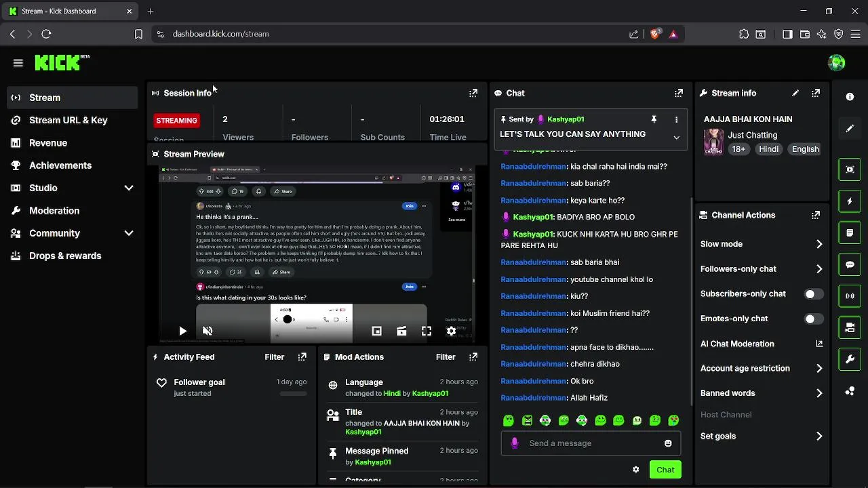Toggle wrench widget icon in right sidebar
The image size is (868, 488).
pyautogui.click(x=850, y=359)
